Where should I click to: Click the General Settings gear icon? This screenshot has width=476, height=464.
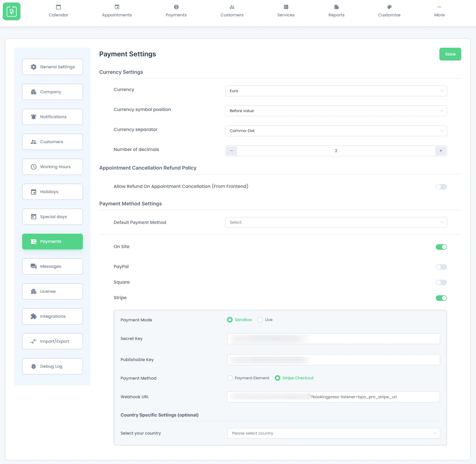34,67
